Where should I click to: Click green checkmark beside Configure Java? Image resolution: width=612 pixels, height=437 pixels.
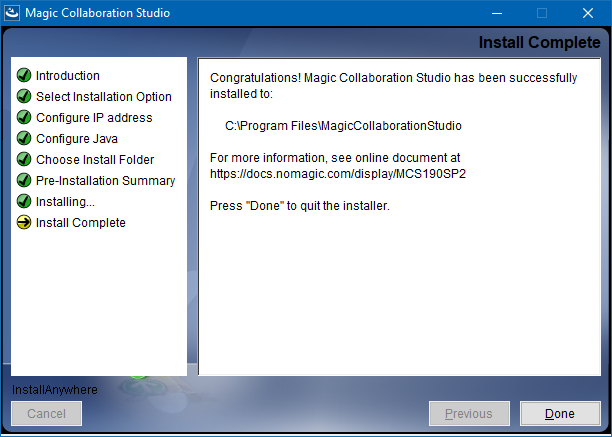24,139
